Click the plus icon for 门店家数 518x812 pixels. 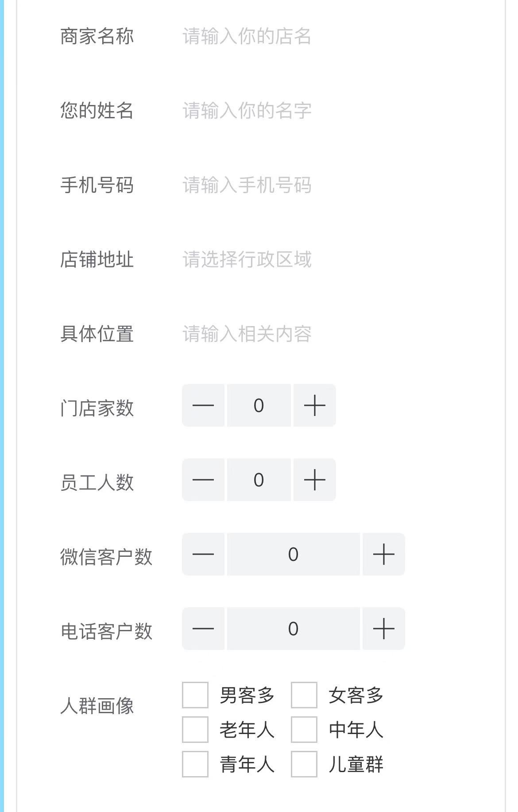[x=314, y=405]
